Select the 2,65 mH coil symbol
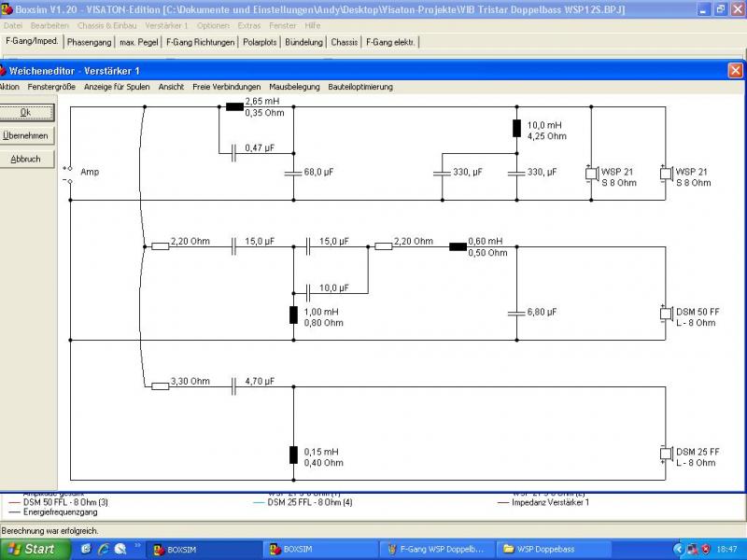Screen dimensions: 747x560 [234, 106]
